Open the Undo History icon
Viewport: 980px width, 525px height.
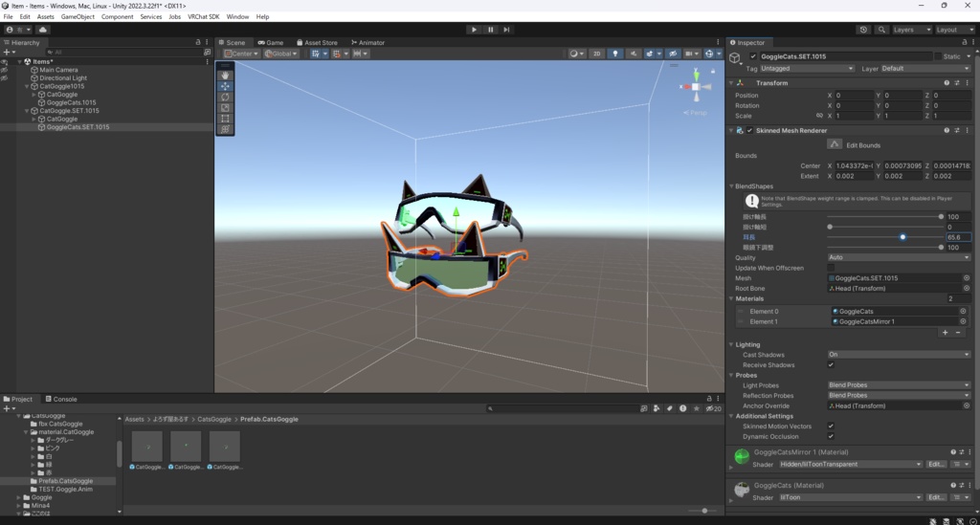click(863, 30)
